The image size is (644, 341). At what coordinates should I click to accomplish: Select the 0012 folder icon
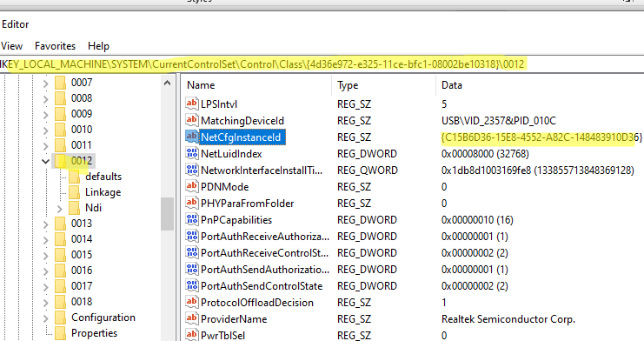(x=60, y=161)
